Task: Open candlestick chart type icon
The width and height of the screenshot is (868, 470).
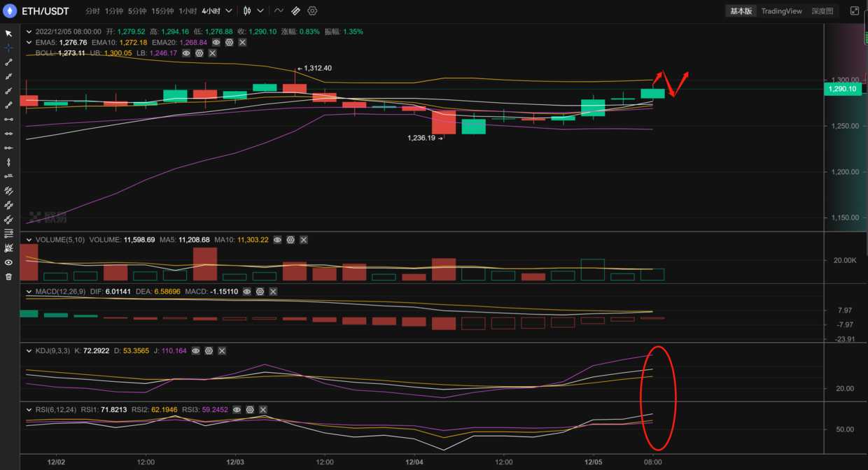Action: coord(247,11)
